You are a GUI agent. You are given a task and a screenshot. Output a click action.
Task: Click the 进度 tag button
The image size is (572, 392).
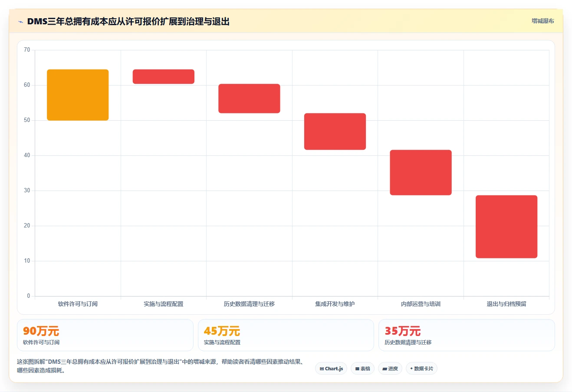pyautogui.click(x=390, y=369)
